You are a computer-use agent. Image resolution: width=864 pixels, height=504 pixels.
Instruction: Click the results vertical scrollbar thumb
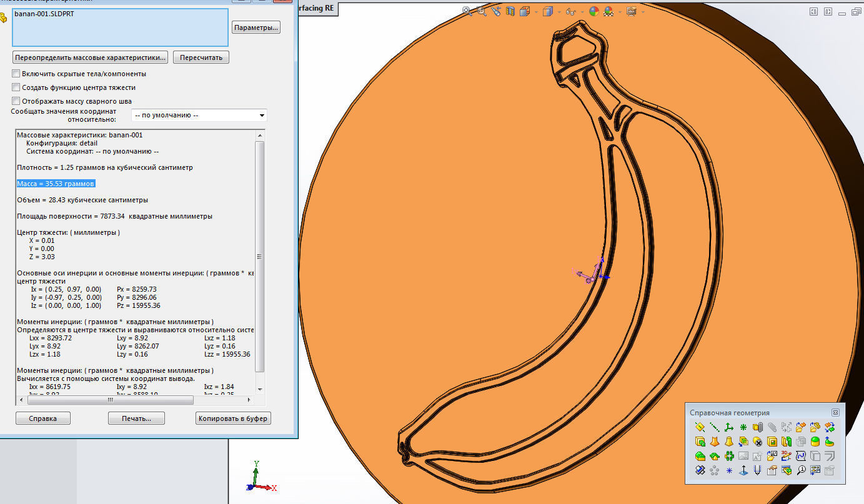[x=260, y=256]
